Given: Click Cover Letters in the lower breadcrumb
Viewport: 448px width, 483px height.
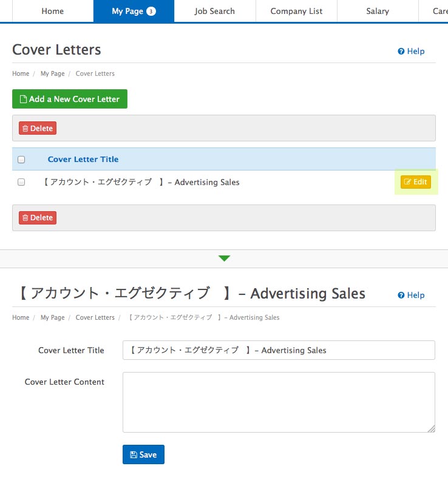Looking at the screenshot, I should pos(95,317).
